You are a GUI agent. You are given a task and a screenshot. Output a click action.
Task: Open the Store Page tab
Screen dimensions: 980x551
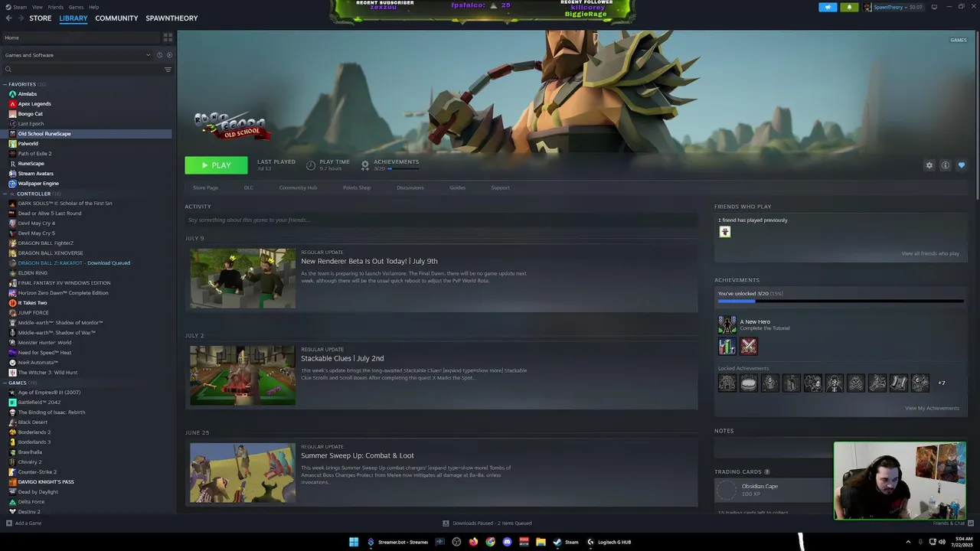point(205,187)
